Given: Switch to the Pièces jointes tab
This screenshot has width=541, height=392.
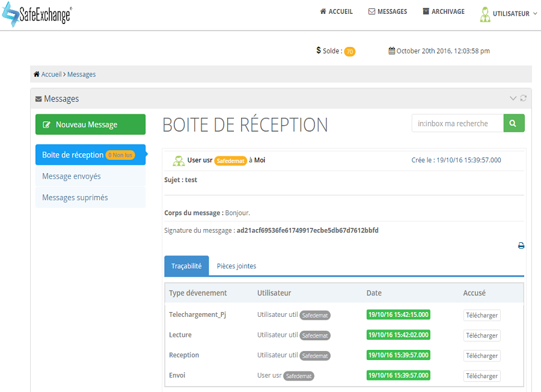Looking at the screenshot, I should 236,266.
